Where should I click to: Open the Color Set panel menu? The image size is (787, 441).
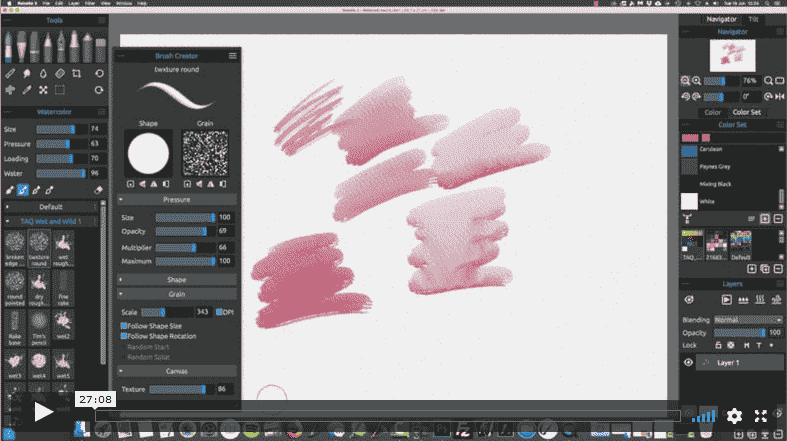pos(779,124)
